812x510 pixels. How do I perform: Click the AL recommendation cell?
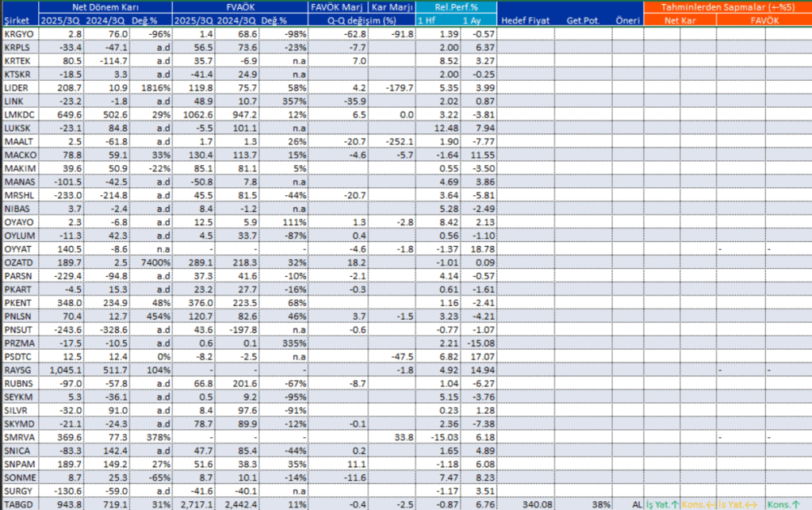pos(628,504)
